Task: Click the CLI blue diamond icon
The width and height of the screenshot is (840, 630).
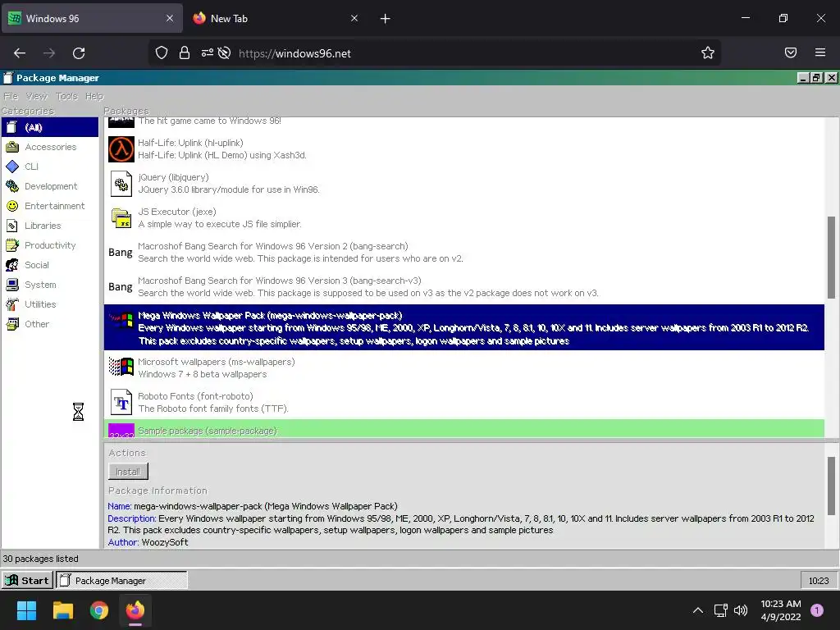Action: tap(11, 167)
